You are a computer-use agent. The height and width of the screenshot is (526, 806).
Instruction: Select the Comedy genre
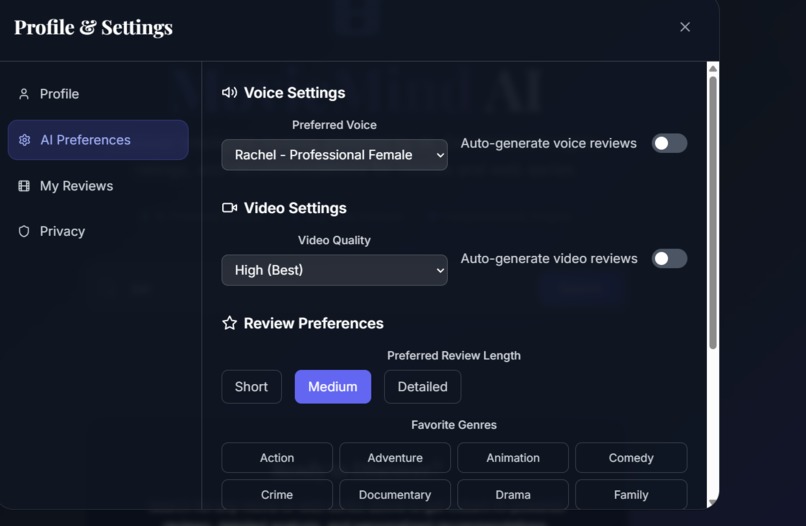tap(631, 458)
